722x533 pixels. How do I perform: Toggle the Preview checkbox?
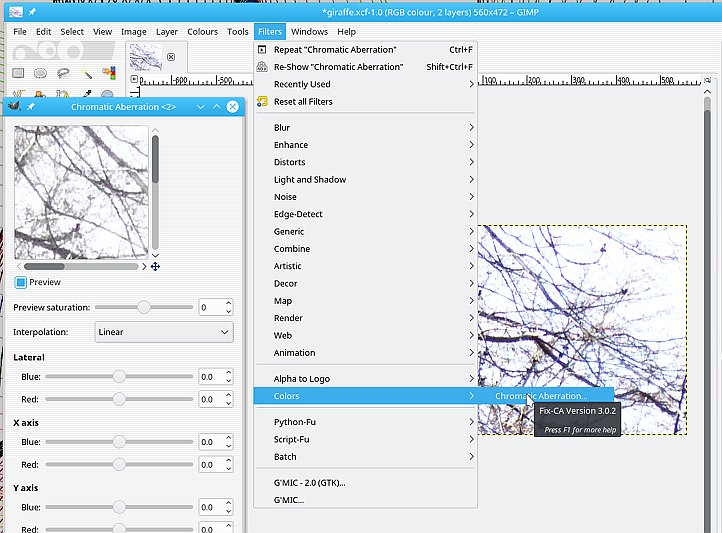tap(21, 282)
